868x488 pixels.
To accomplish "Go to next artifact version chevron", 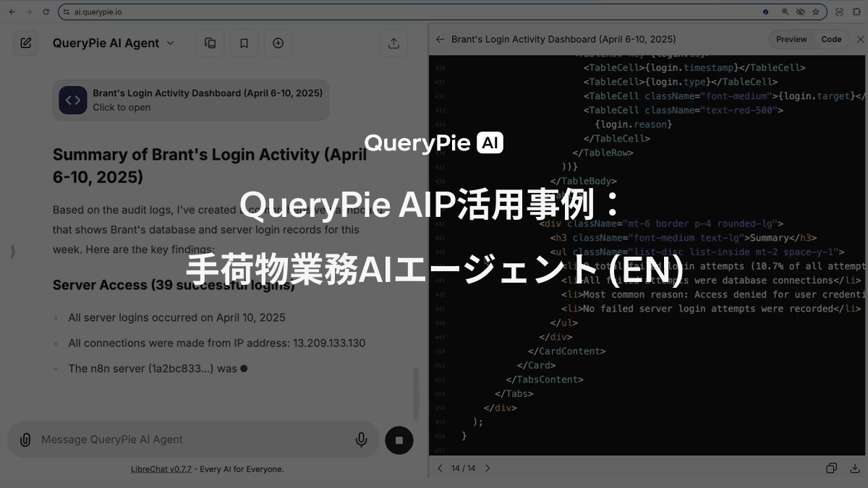I will [487, 468].
